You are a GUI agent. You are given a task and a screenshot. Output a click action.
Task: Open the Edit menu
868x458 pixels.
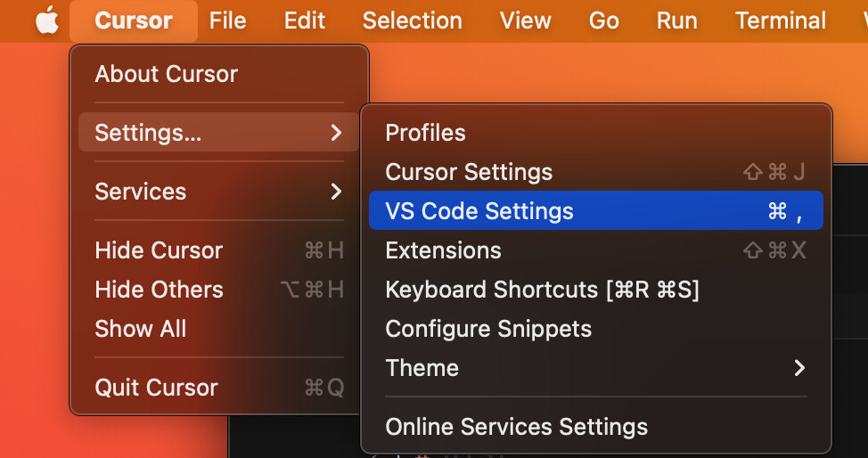(305, 20)
